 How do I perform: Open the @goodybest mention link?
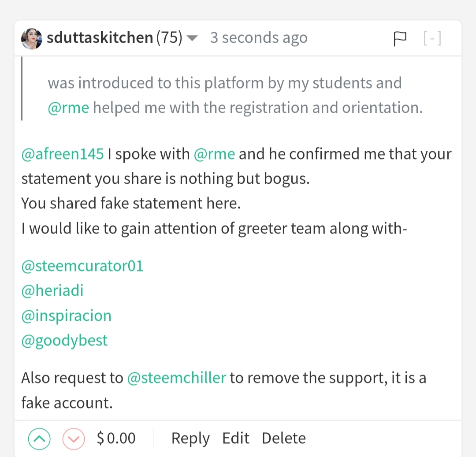click(64, 340)
